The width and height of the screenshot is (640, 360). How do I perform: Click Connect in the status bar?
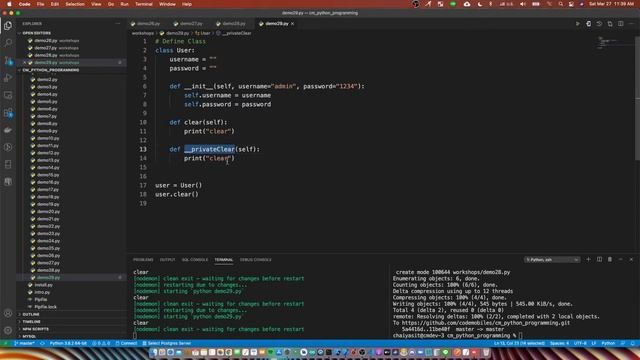126,343
